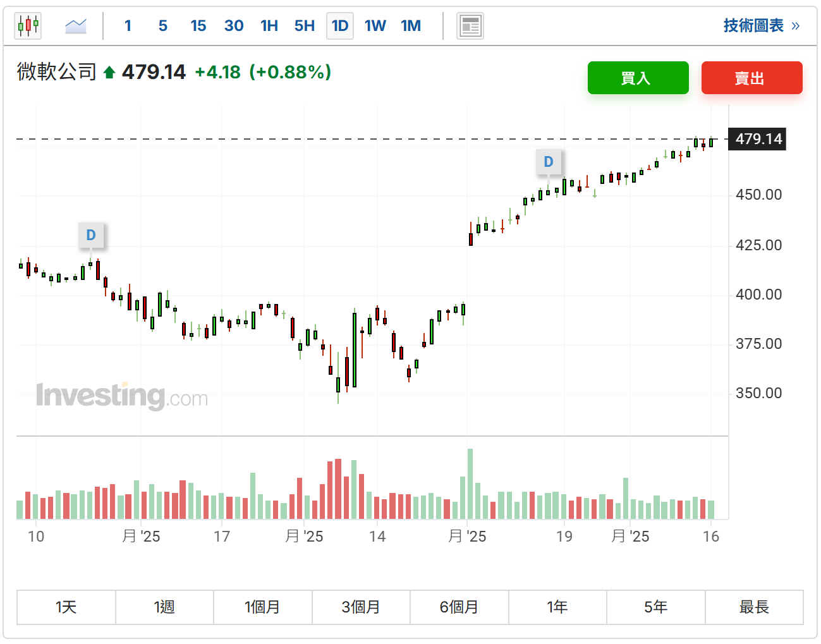Image resolution: width=821 pixels, height=644 pixels.
Task: Set range to 1天
Action: coord(66,607)
